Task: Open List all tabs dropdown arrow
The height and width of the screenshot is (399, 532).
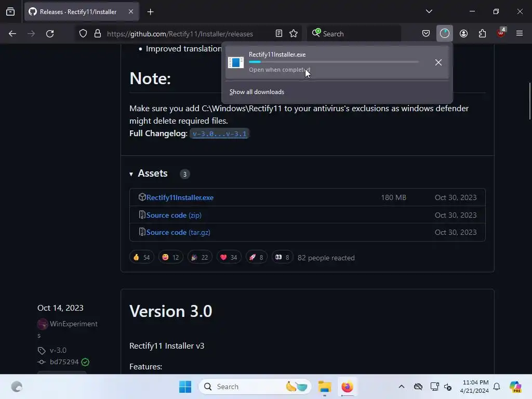Action: click(429, 11)
